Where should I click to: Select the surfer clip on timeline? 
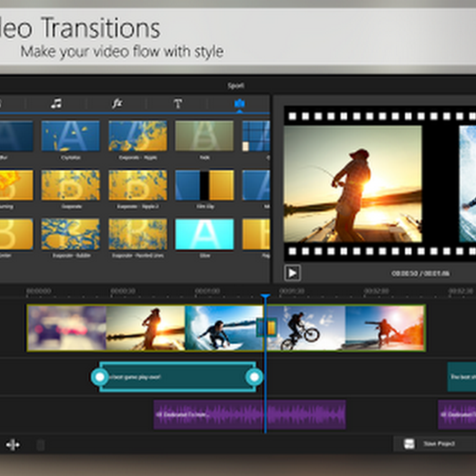click(x=224, y=328)
